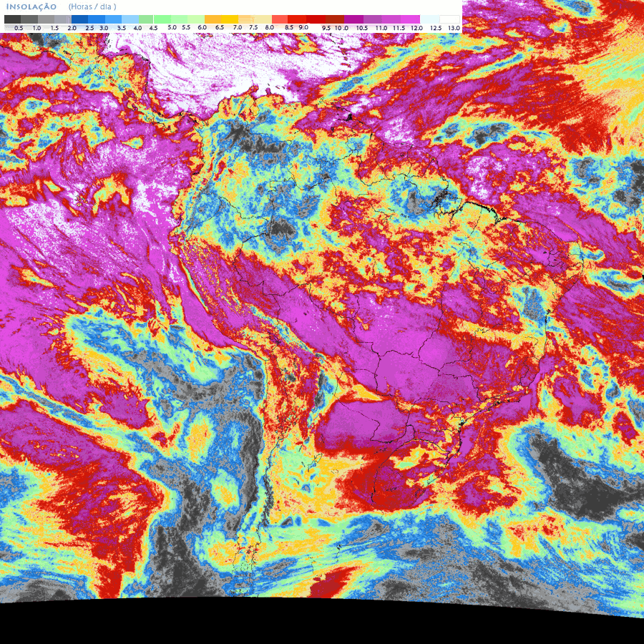Click the '5.5' legend value
Screen dimensions: 644x644
point(186,27)
